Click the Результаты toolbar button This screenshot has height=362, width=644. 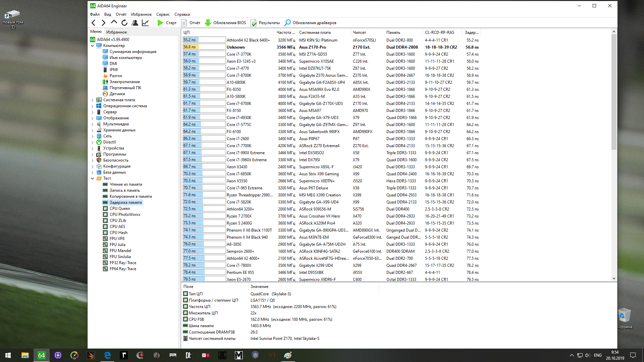(265, 23)
